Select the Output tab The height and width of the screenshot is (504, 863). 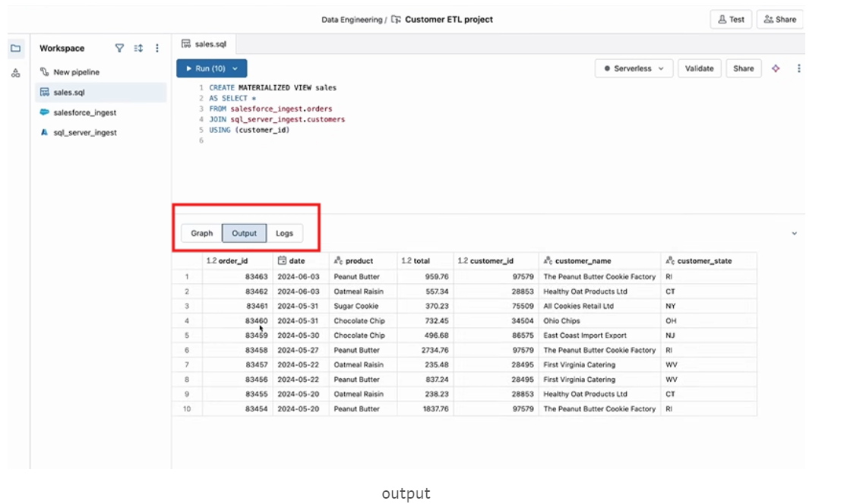click(x=244, y=233)
